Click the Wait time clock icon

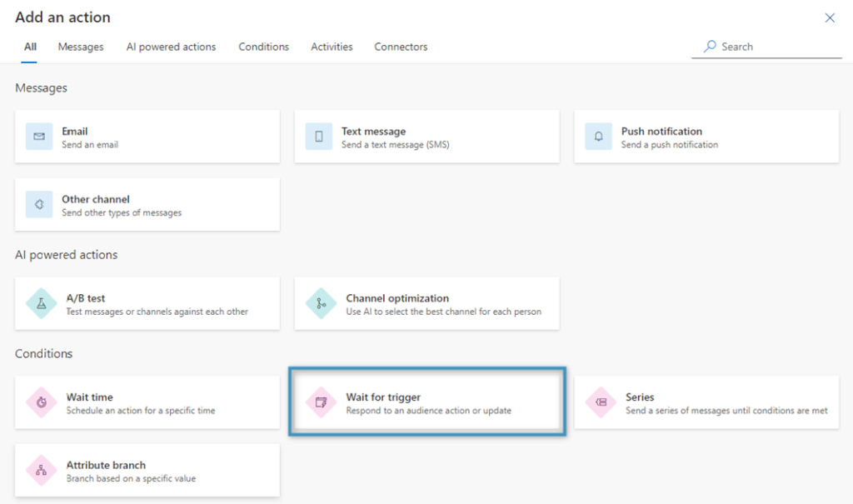[x=42, y=402]
